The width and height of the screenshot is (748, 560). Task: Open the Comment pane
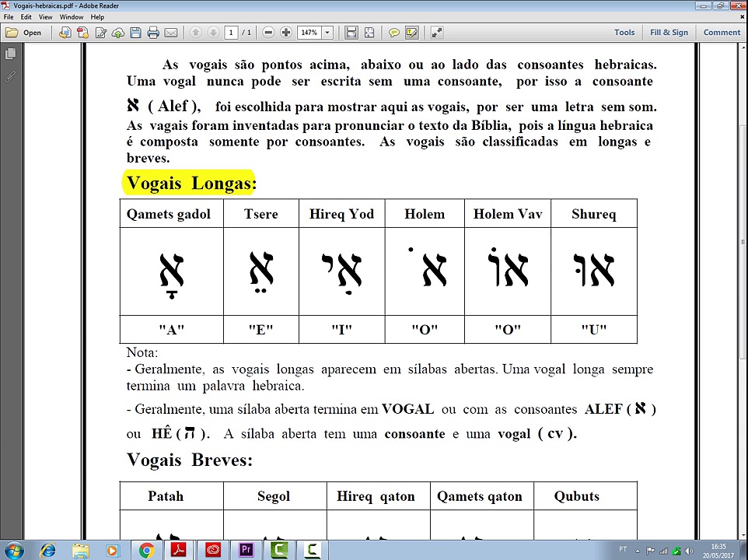pos(722,33)
